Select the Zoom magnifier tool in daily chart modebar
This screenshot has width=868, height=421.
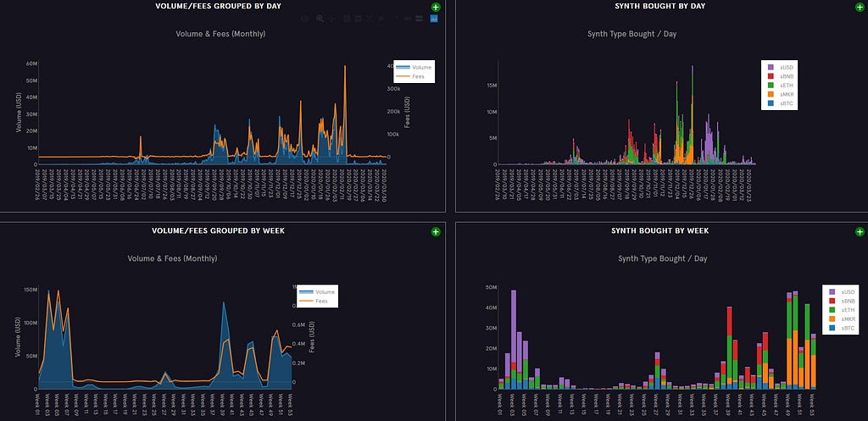pyautogui.click(x=320, y=19)
